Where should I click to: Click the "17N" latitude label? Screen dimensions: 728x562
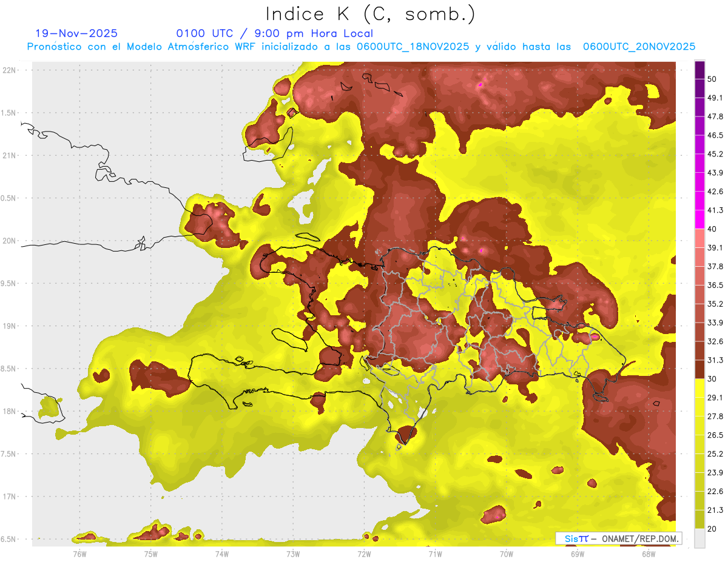[8, 497]
